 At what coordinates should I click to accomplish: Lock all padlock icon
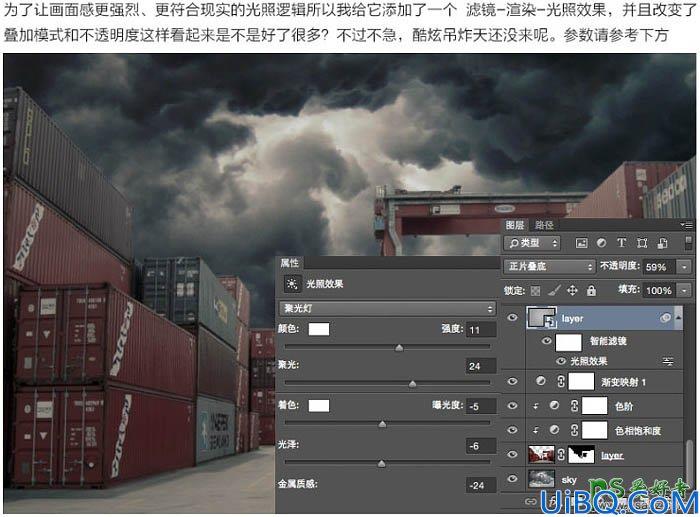pyautogui.click(x=591, y=291)
